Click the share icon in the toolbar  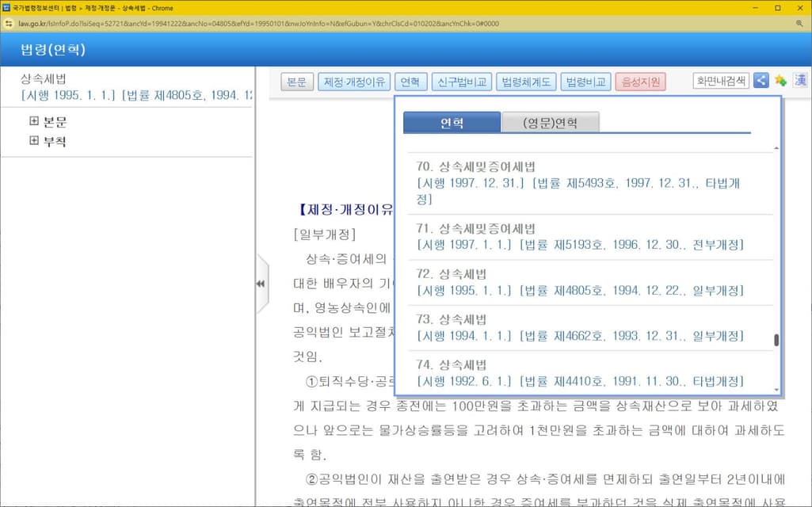761,81
